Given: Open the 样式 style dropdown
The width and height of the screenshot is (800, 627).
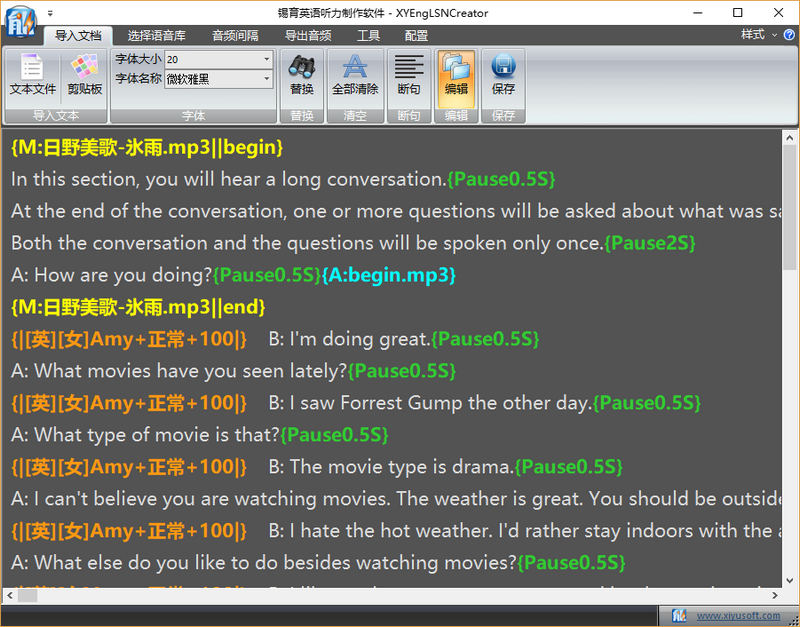Looking at the screenshot, I should pos(759,35).
